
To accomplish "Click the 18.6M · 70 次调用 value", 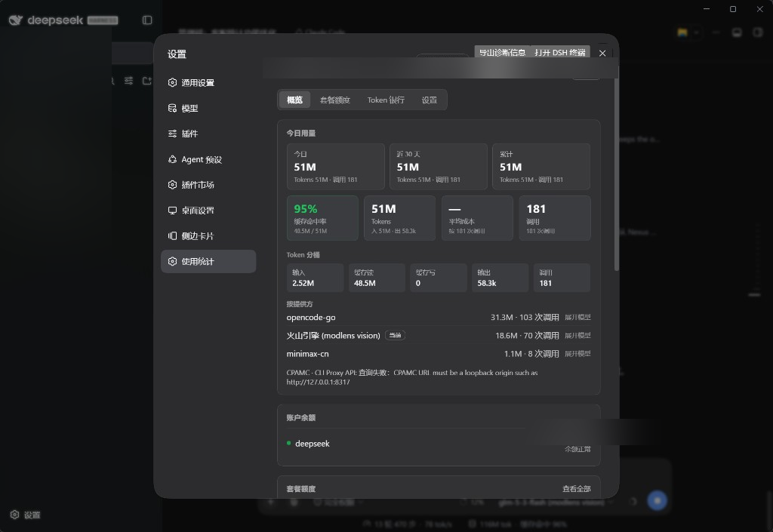I will (x=527, y=336).
